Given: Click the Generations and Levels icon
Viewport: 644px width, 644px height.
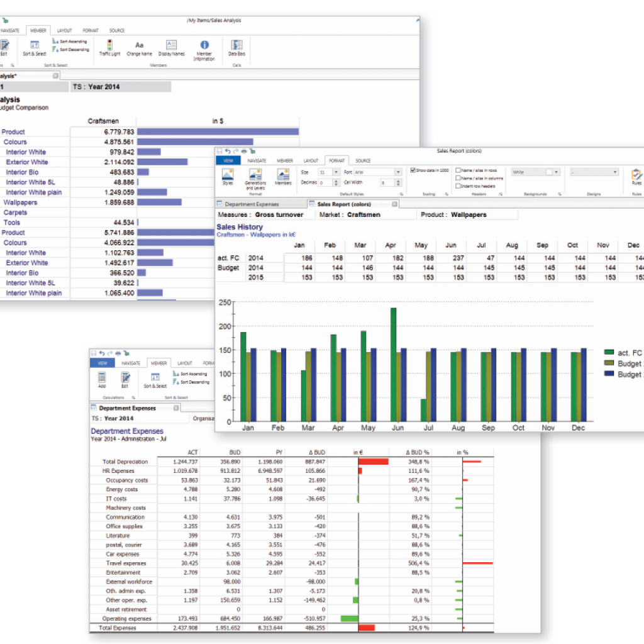Looking at the screenshot, I should 255,175.
